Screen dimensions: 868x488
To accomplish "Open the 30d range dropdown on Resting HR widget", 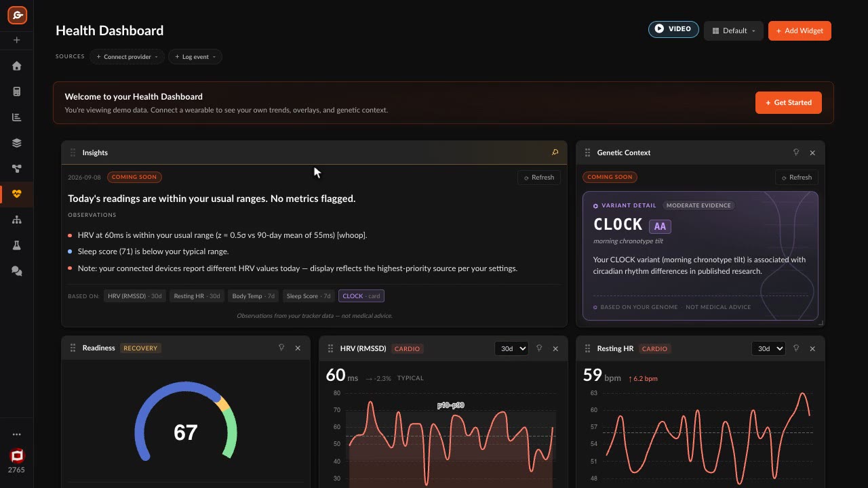I will coord(768,348).
